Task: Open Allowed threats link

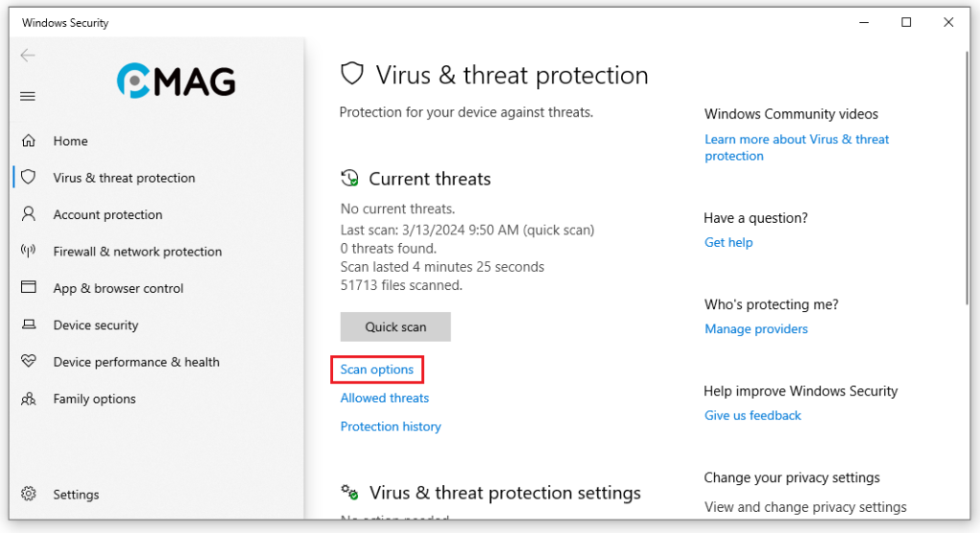Action: pyautogui.click(x=385, y=398)
